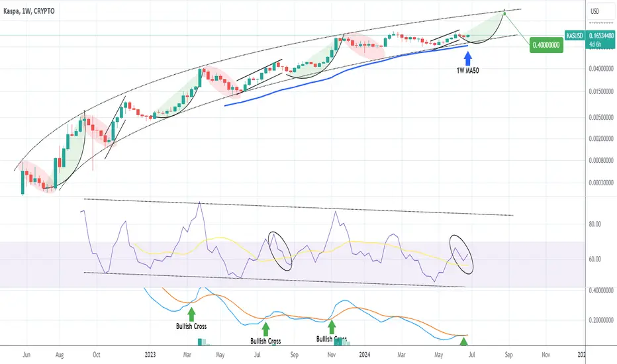The height and width of the screenshot is (364, 617).
Task: Select the Bullish Cross label below July 2023
Action: 265,341
